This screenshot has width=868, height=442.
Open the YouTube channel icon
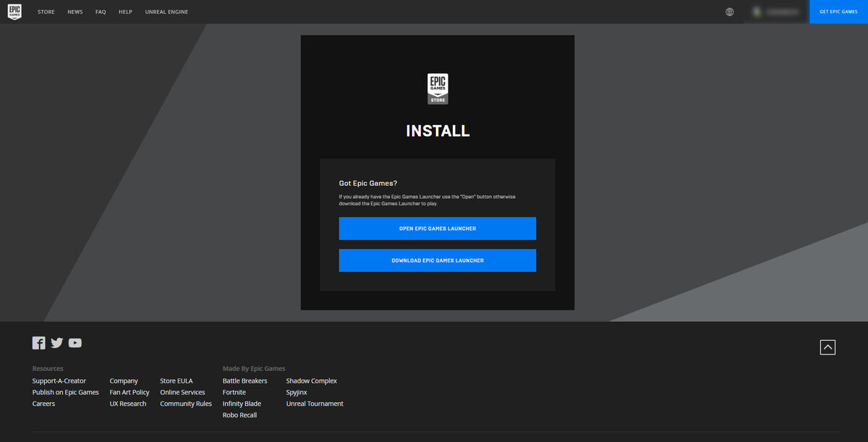coord(75,343)
